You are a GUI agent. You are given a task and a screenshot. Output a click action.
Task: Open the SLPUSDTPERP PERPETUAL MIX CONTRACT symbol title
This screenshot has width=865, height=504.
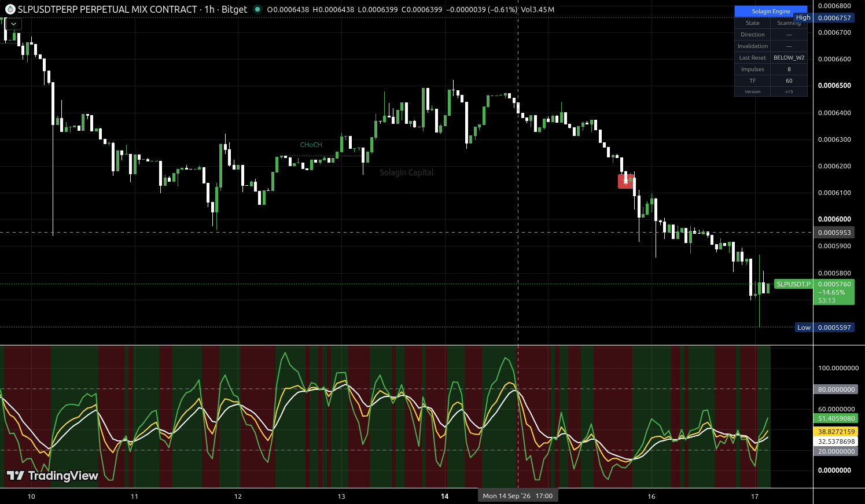click(x=108, y=9)
